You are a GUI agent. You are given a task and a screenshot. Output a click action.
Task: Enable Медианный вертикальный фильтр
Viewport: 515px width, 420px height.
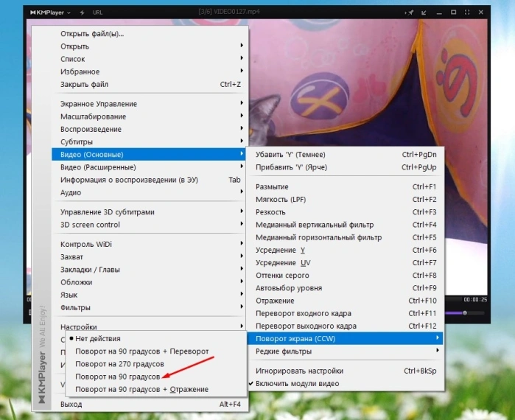pos(346,225)
